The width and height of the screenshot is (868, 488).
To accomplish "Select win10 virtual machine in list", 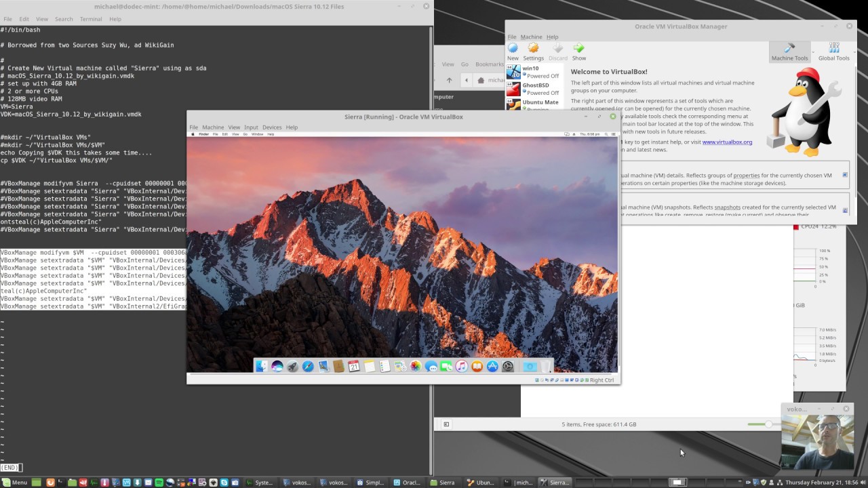I will [x=534, y=72].
